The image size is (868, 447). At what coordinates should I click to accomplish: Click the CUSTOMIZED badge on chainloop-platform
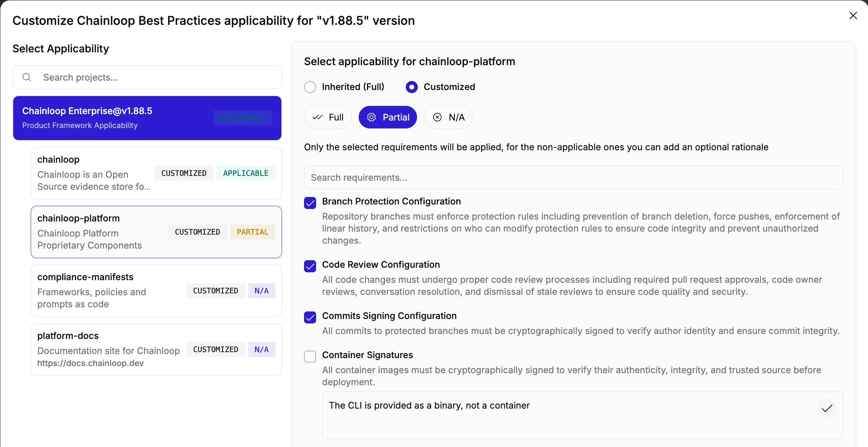tap(197, 232)
